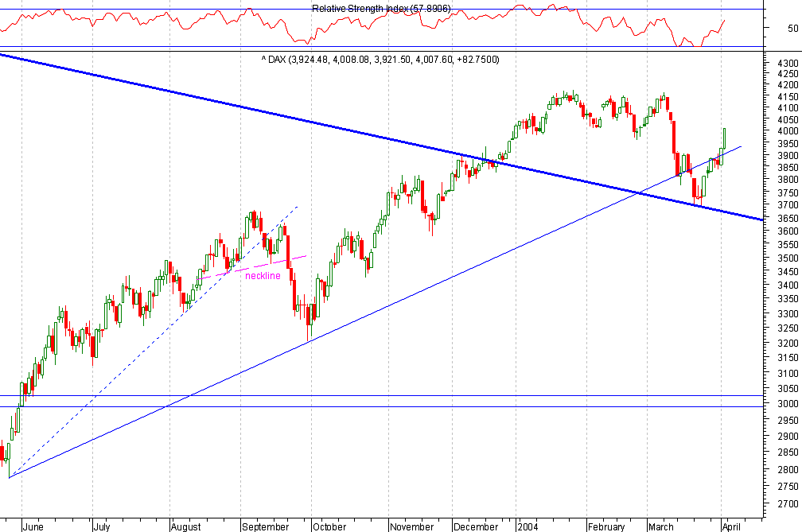The image size is (802, 532).
Task: Click the 3300 price axis label
Action: coord(788,314)
